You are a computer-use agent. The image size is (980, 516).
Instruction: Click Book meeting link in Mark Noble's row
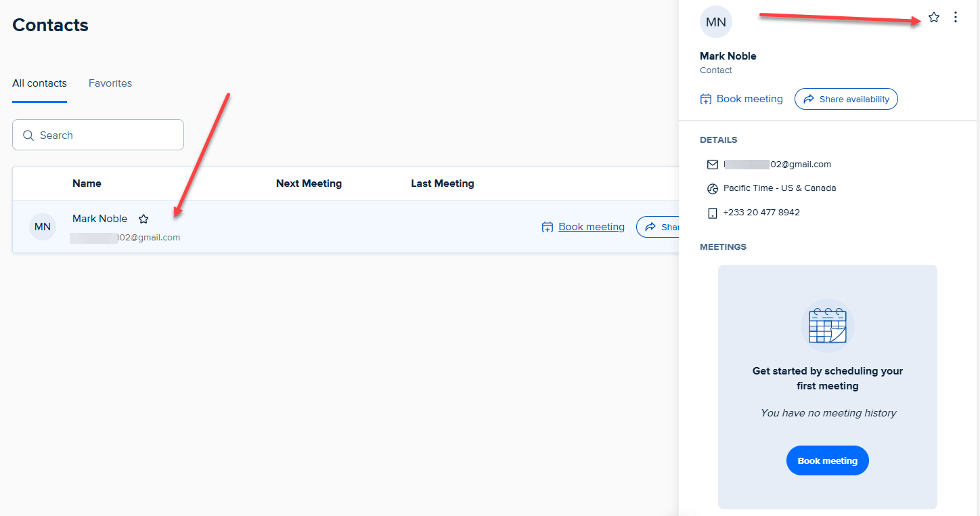591,227
